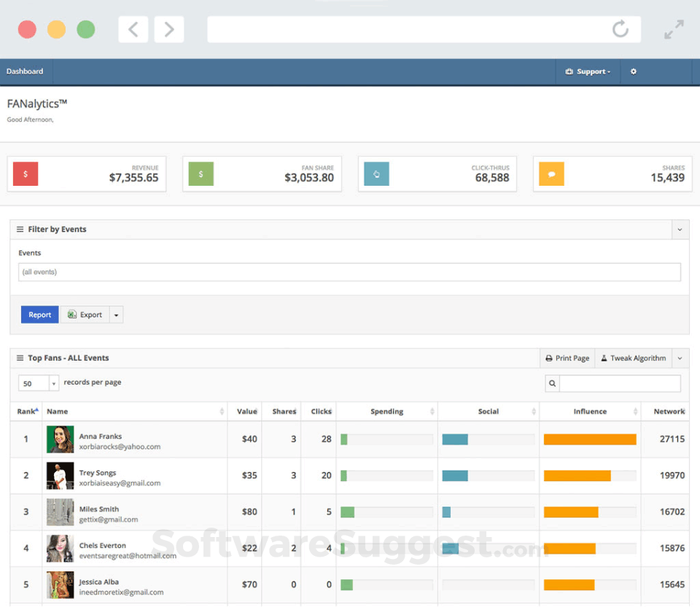Image resolution: width=700 pixels, height=615 pixels.
Task: Collapse the Filter by Events panel
Action: click(x=680, y=230)
